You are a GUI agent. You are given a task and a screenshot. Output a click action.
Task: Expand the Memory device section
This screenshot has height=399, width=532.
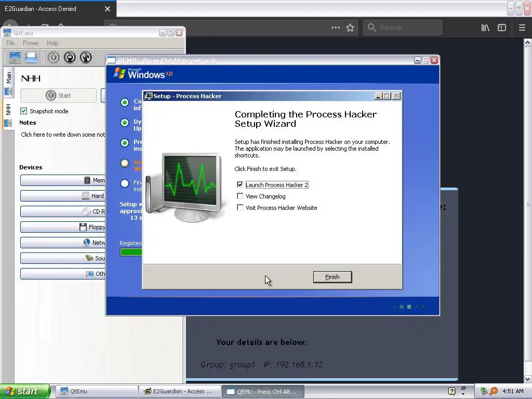click(63, 180)
